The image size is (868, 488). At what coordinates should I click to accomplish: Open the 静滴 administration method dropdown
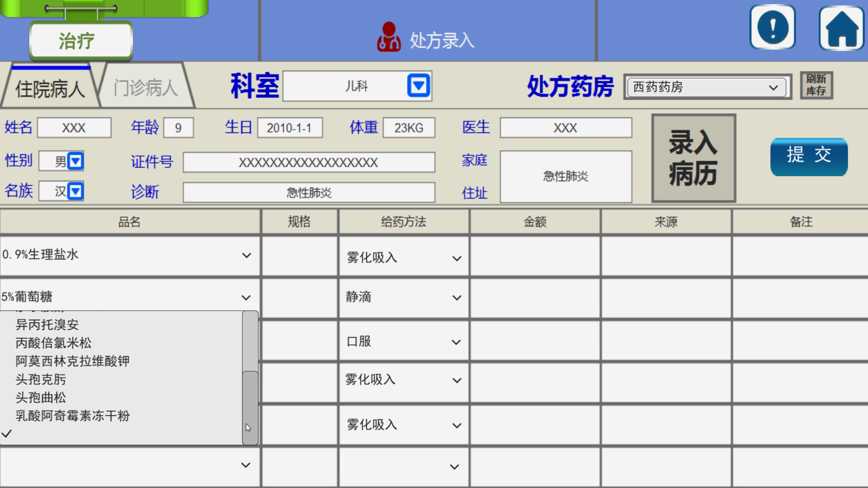(x=457, y=298)
